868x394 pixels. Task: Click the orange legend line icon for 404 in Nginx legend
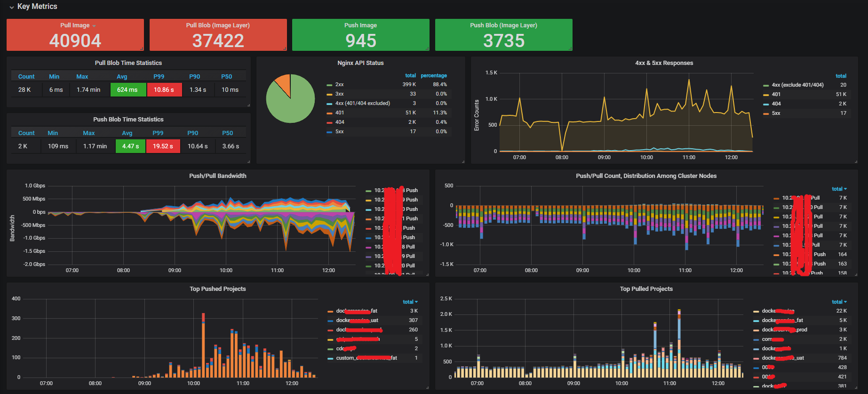coord(329,122)
